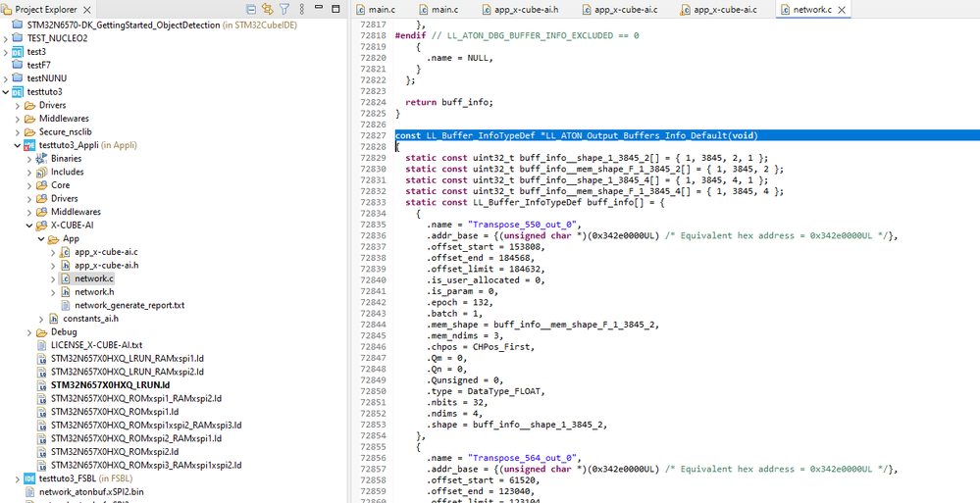Open the Project Explorer view menu
This screenshot has height=503, width=980.
(302, 10)
